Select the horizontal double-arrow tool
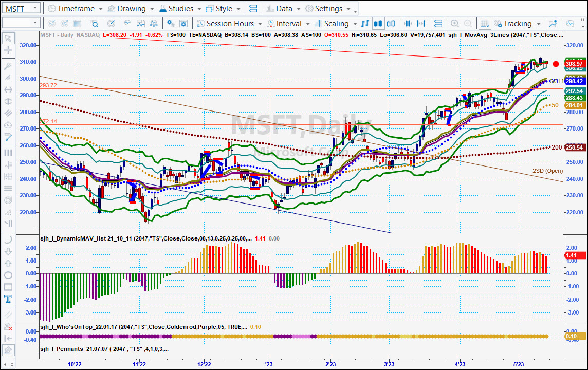Image resolution: width=588 pixels, height=370 pixels. 8,89
